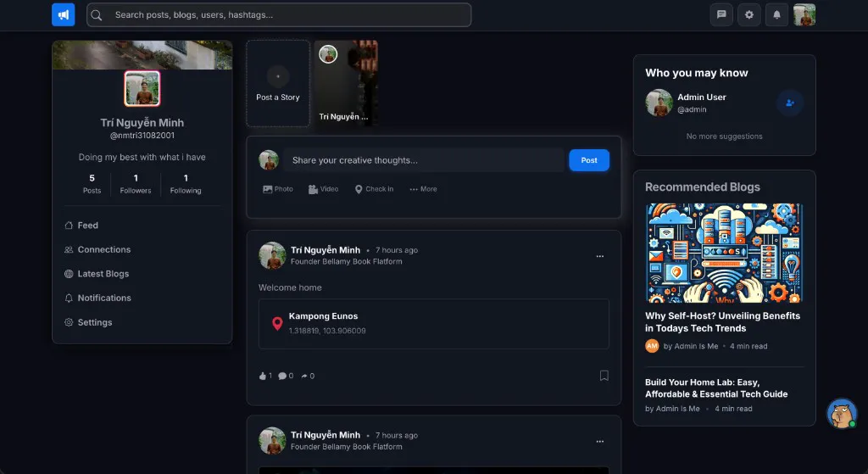Open the messages chat icon in header
Viewport: 868px width, 474px height.
pos(721,15)
